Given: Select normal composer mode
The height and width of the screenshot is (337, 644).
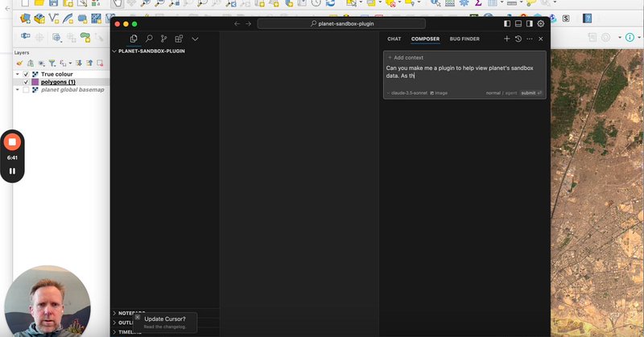Looking at the screenshot, I should click(x=493, y=93).
